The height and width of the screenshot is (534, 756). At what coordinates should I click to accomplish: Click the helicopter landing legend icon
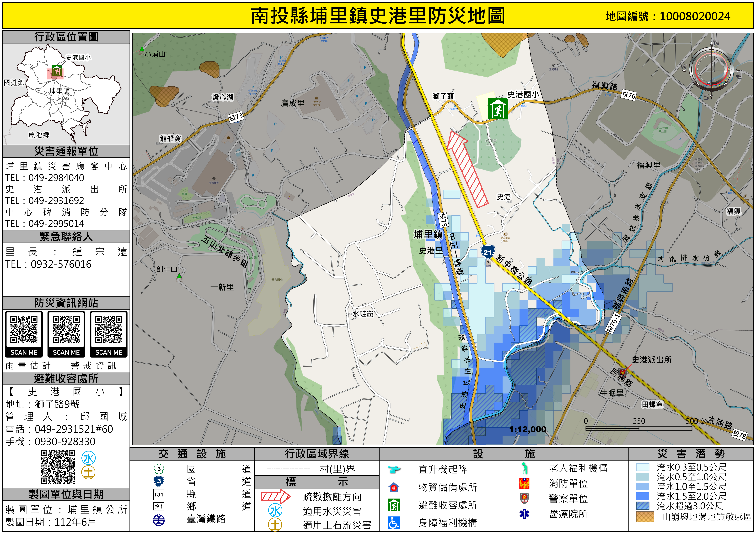pyautogui.click(x=394, y=469)
